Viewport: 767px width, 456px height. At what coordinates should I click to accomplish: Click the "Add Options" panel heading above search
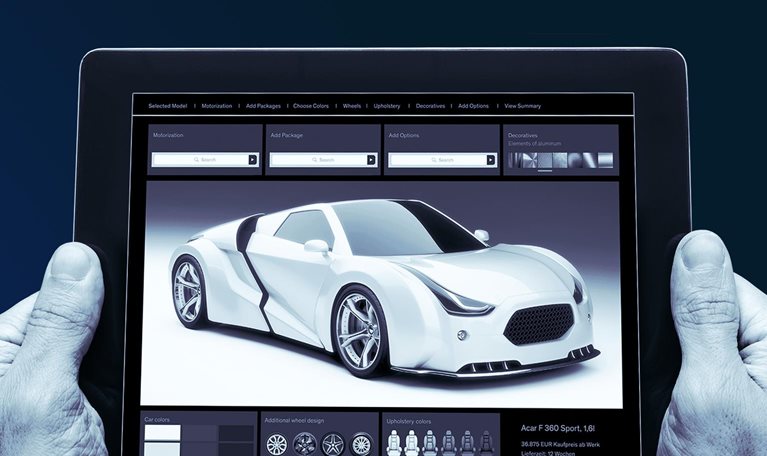pos(404,135)
